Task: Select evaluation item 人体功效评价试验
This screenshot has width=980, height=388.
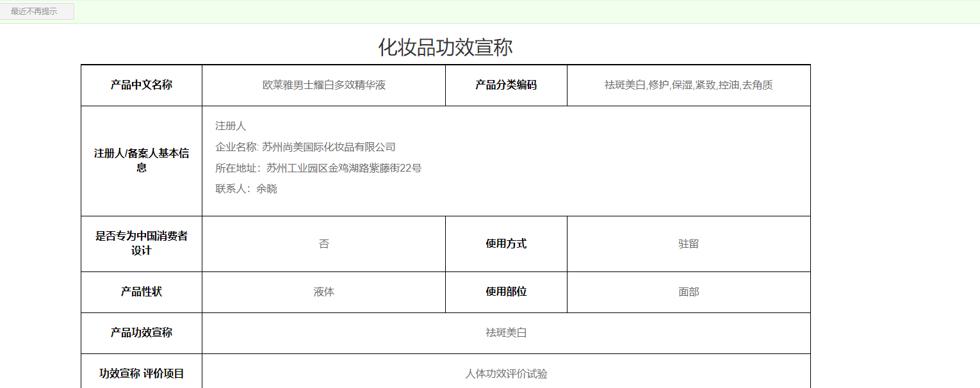Action: (506, 374)
